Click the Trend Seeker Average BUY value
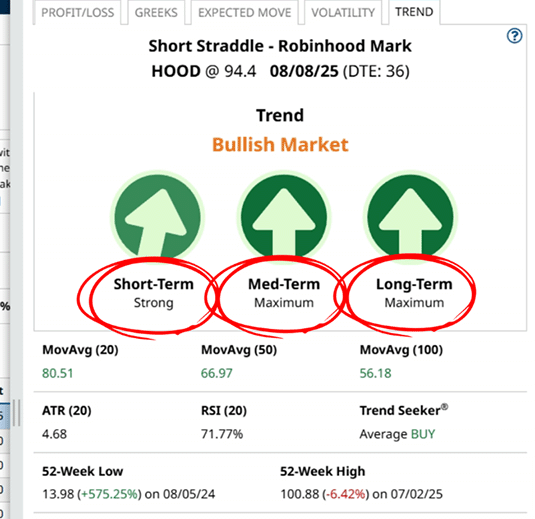This screenshot has width=535, height=519. (397, 434)
